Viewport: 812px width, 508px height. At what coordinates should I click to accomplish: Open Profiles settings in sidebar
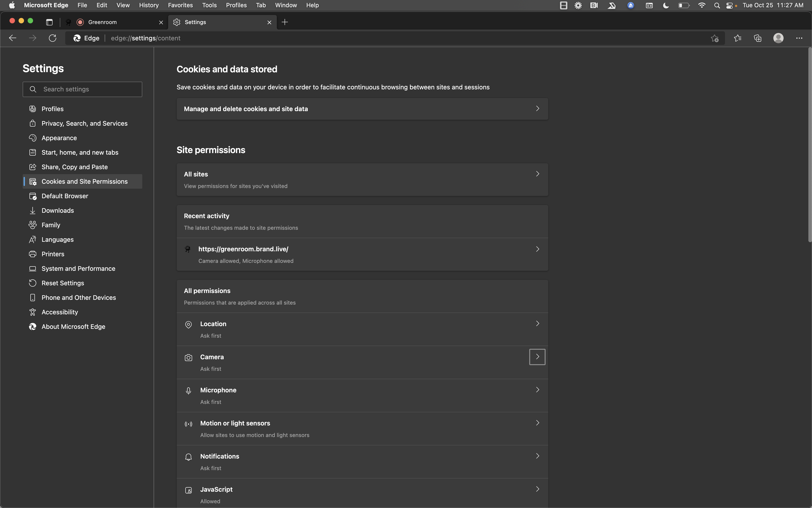click(82, 109)
